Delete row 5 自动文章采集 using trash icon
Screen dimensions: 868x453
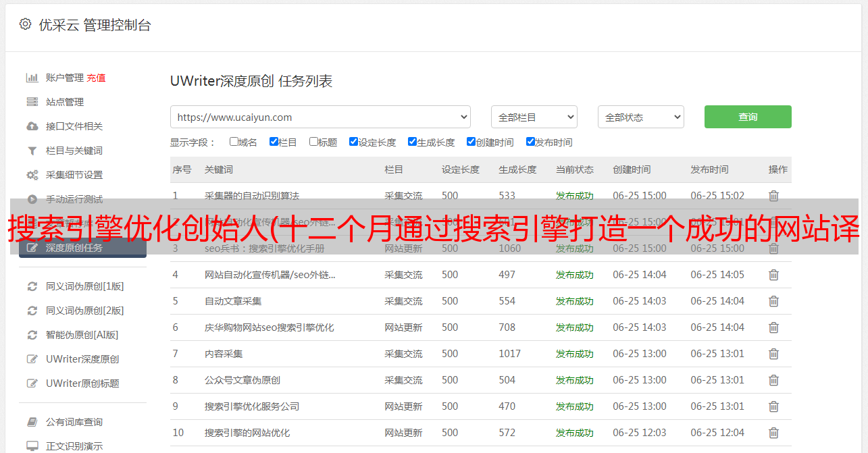[x=773, y=301]
